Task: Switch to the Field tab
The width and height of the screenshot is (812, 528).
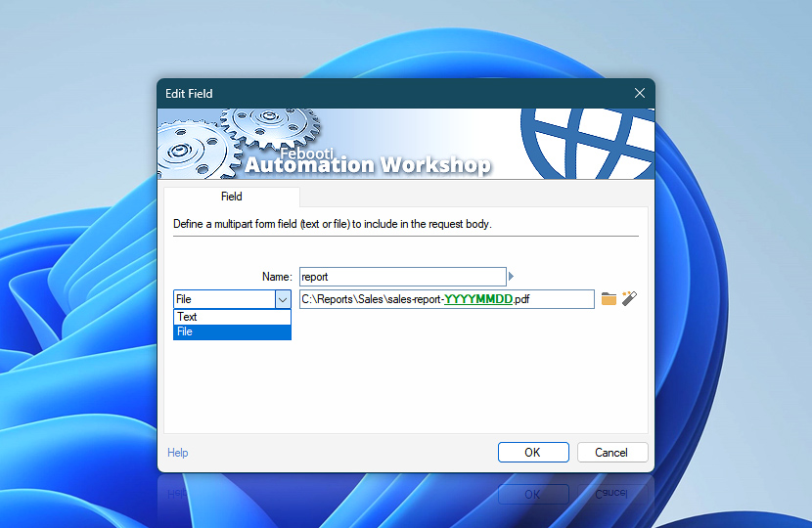Action: (x=232, y=197)
